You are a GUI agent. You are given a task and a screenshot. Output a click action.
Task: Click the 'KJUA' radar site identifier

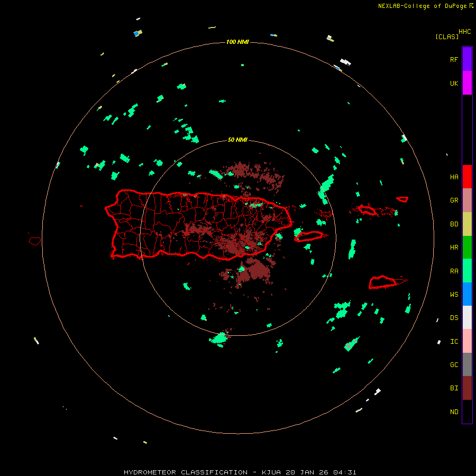click(271, 472)
